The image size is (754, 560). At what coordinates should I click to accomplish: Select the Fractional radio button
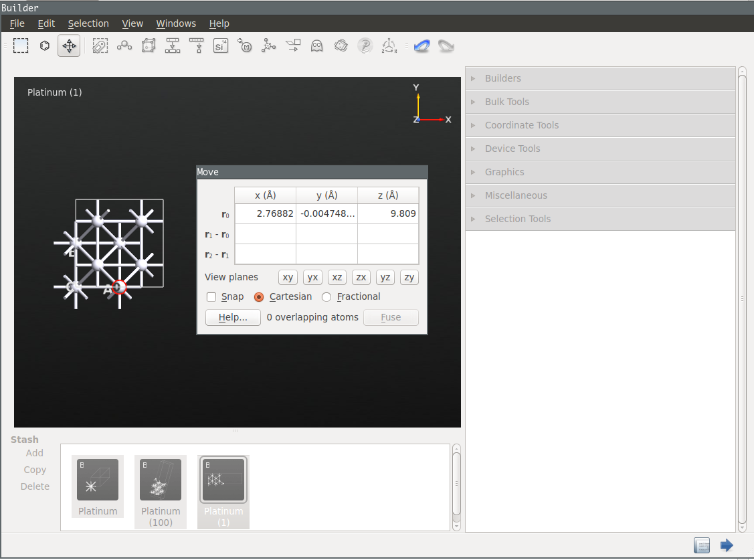(x=326, y=297)
